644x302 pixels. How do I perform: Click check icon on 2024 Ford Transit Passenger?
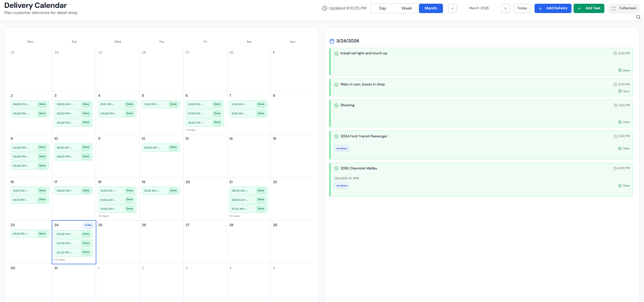[x=337, y=136]
